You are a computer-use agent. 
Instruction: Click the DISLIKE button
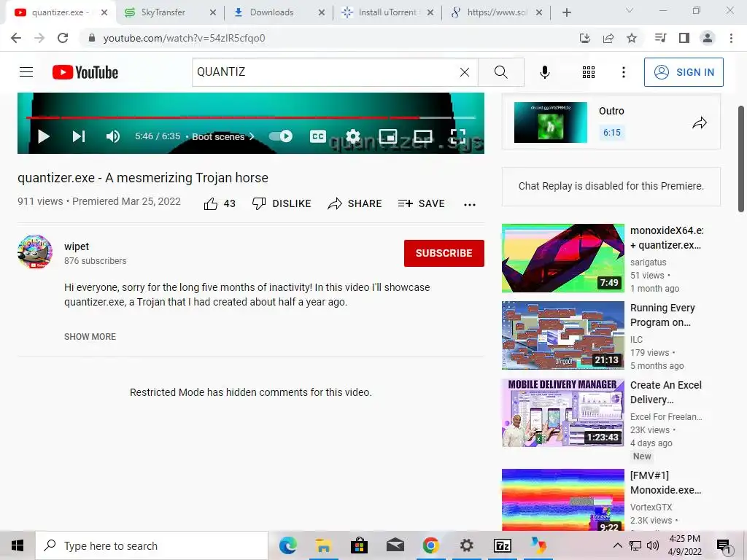(x=282, y=204)
